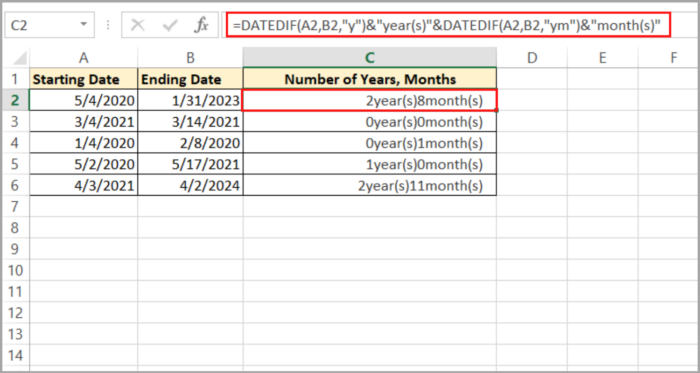Image resolution: width=700 pixels, height=373 pixels.
Task: Click the Insert Function fx icon
Action: coord(201,26)
